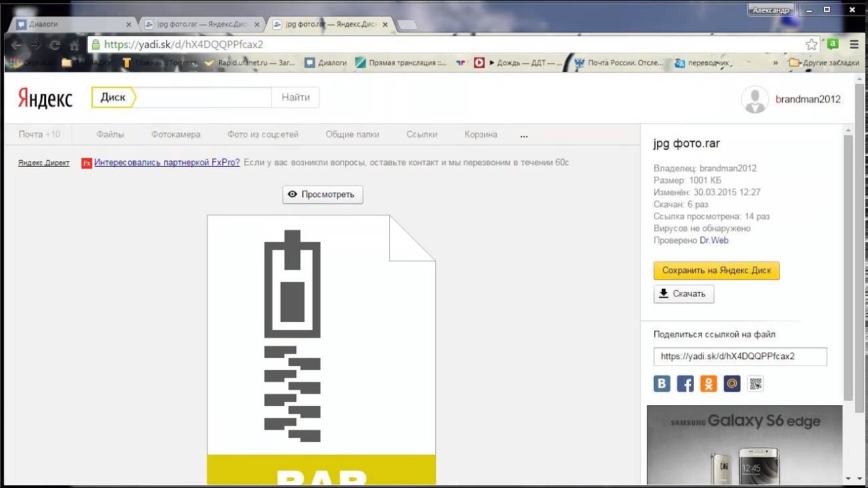The height and width of the screenshot is (488, 868).
Task: Open the brandman2012 user avatar
Action: [755, 100]
